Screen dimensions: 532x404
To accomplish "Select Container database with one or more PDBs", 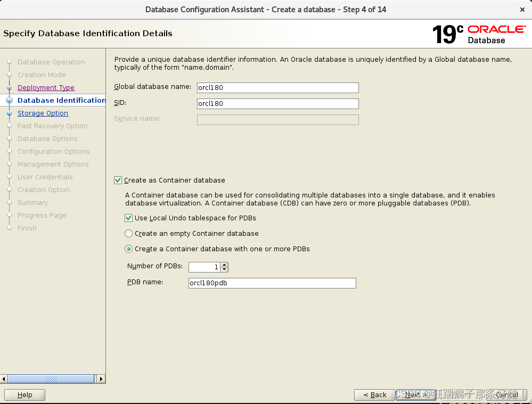I will point(128,249).
